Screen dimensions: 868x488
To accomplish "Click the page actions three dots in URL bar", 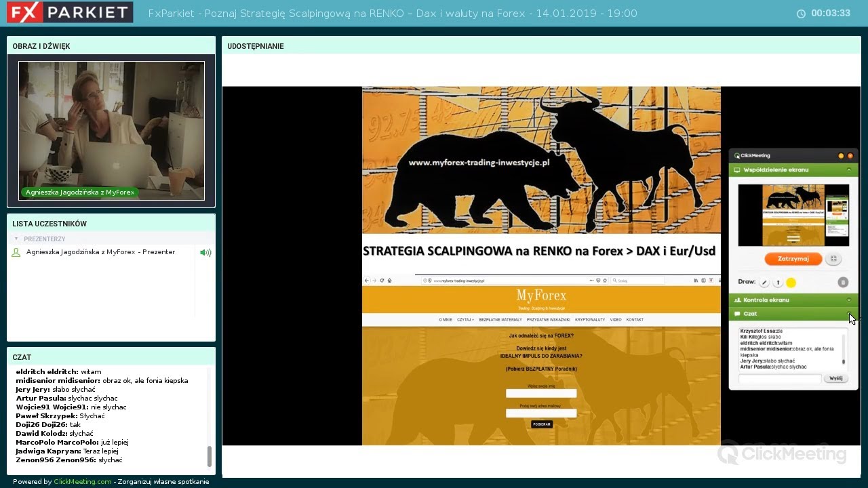I will (591, 281).
